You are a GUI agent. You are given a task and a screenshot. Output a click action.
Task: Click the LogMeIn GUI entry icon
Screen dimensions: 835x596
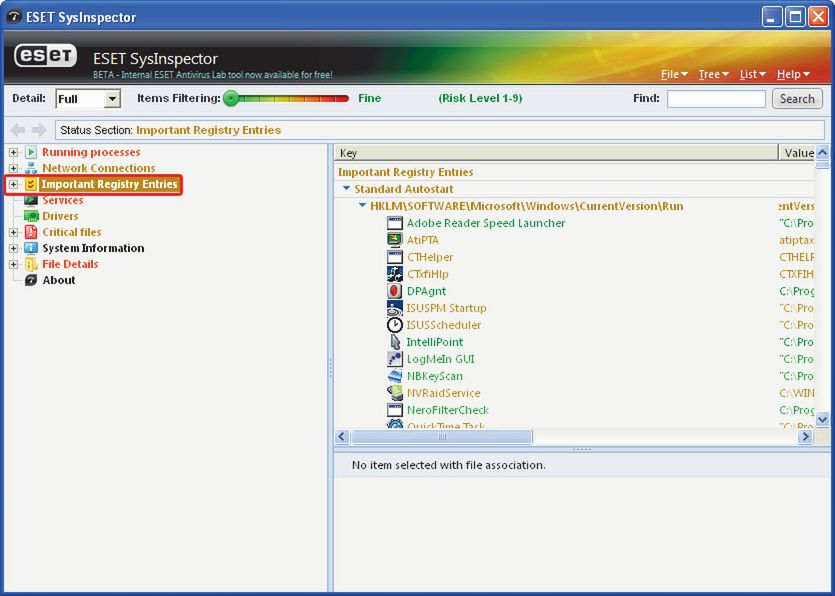point(395,360)
